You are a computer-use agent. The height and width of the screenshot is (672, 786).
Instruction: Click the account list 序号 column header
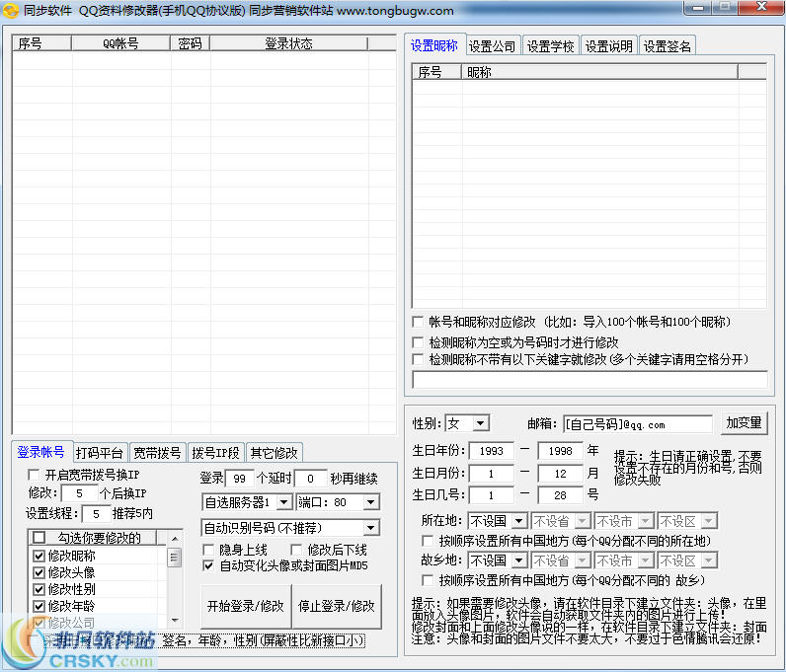point(41,43)
